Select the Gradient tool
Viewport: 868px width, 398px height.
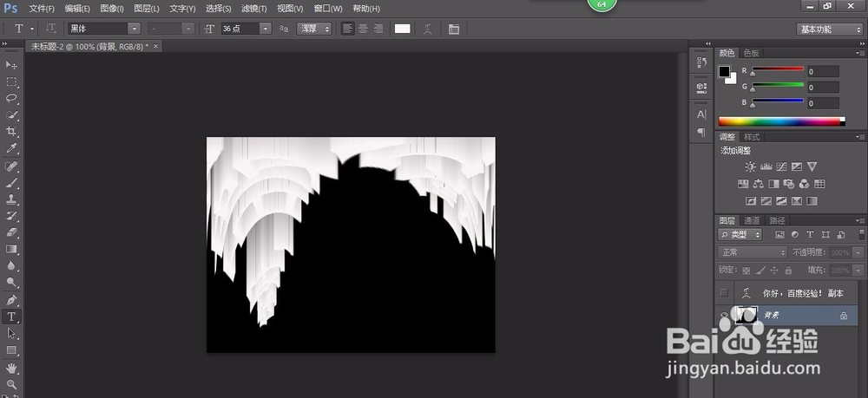click(x=11, y=249)
